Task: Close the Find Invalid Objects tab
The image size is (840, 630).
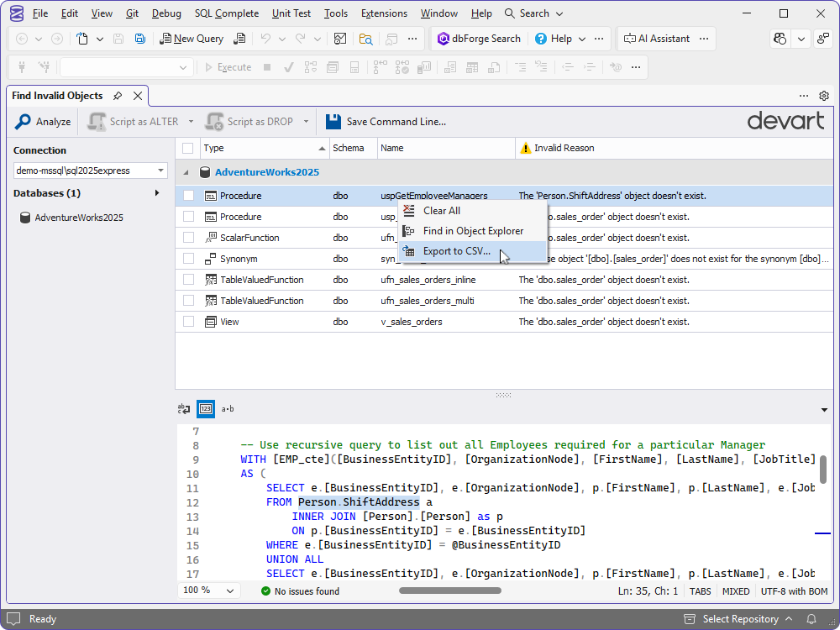Action: (138, 96)
